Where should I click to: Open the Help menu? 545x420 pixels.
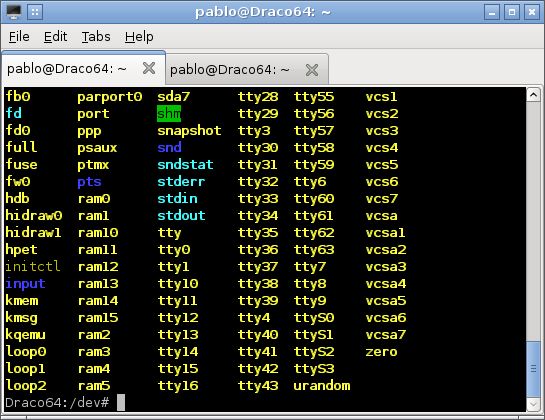point(139,37)
